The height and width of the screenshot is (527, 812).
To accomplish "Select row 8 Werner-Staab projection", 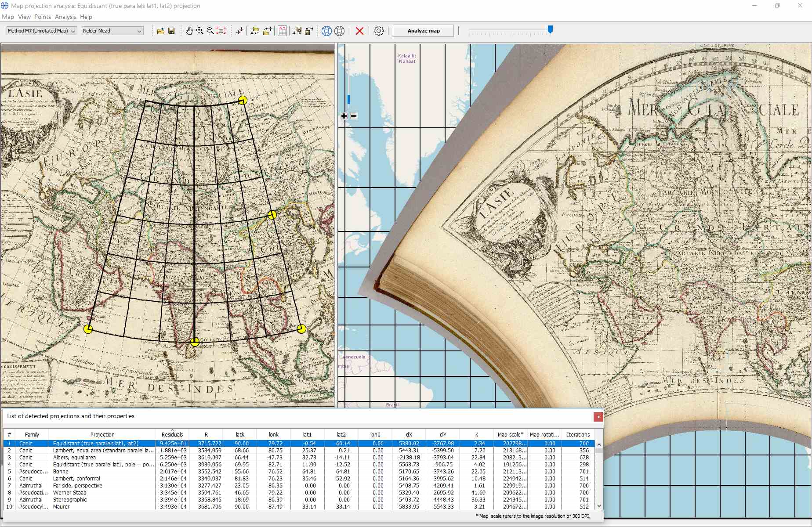I will 299,493.
